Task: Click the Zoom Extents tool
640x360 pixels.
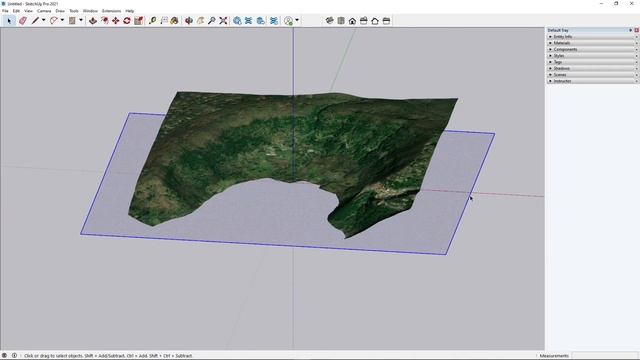Action: 223,20
